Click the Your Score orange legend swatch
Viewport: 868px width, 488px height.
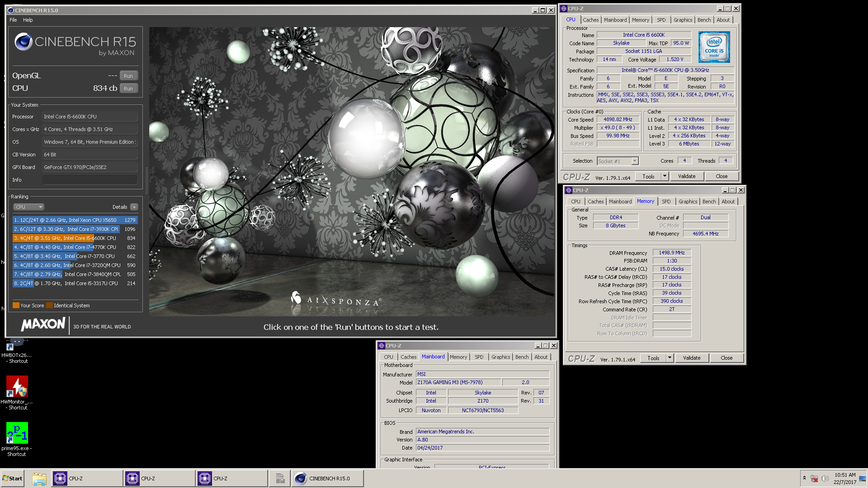16,305
